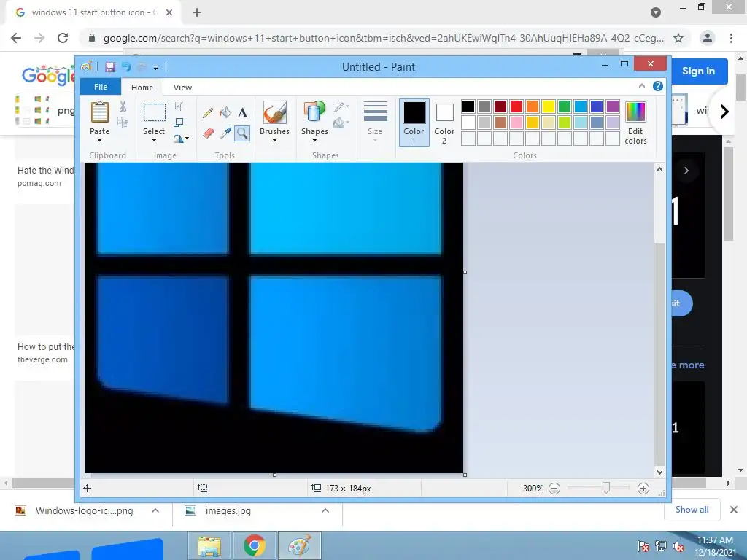Click zoom in plus button in status bar

point(643,488)
